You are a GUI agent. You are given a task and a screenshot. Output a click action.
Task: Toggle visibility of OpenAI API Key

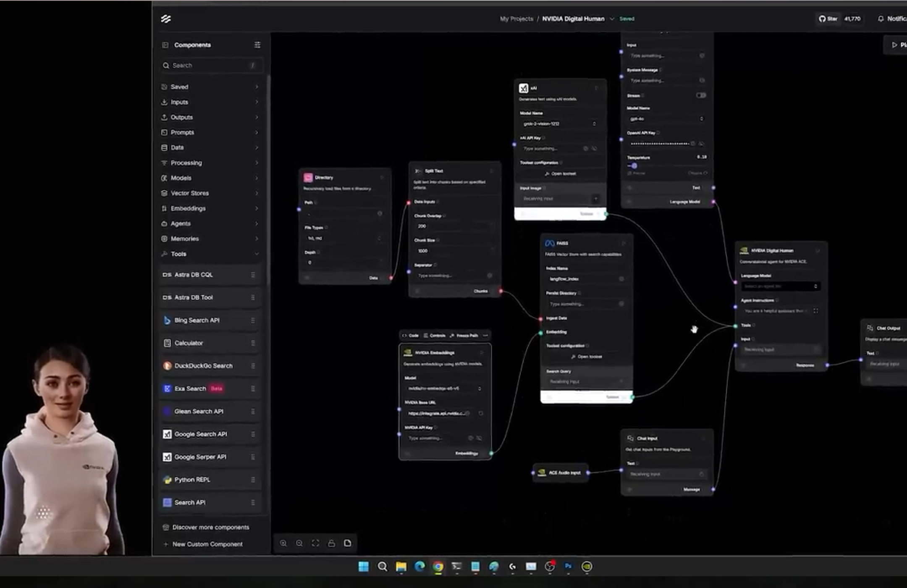click(x=702, y=144)
